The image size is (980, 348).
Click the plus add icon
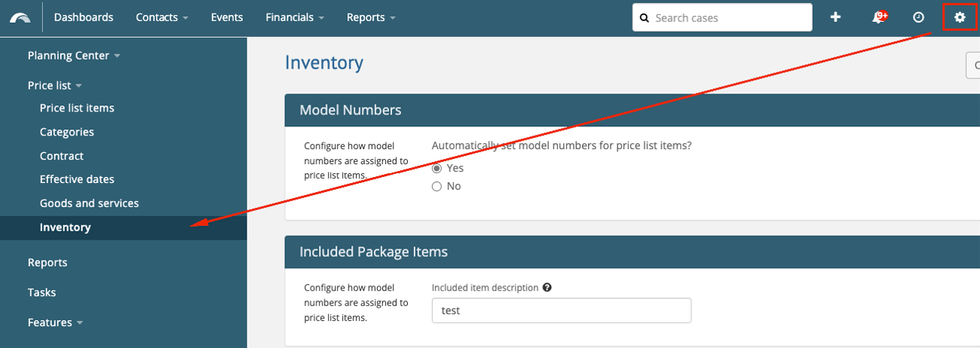click(835, 17)
